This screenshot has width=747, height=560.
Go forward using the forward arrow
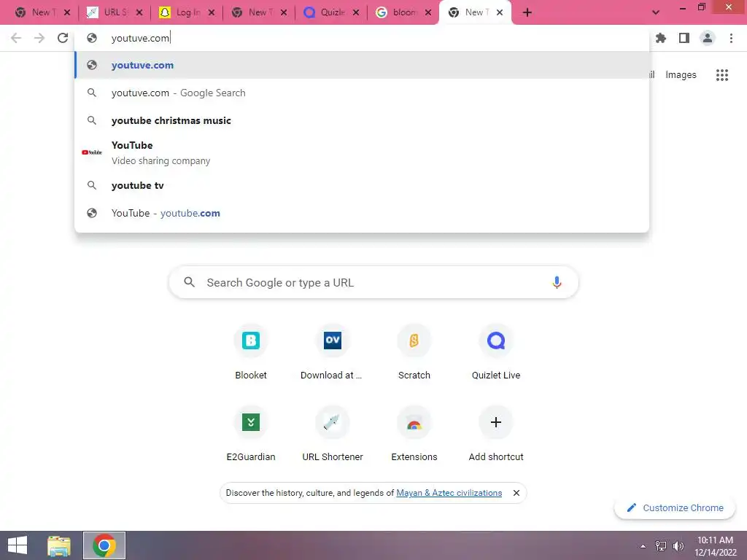(x=39, y=38)
